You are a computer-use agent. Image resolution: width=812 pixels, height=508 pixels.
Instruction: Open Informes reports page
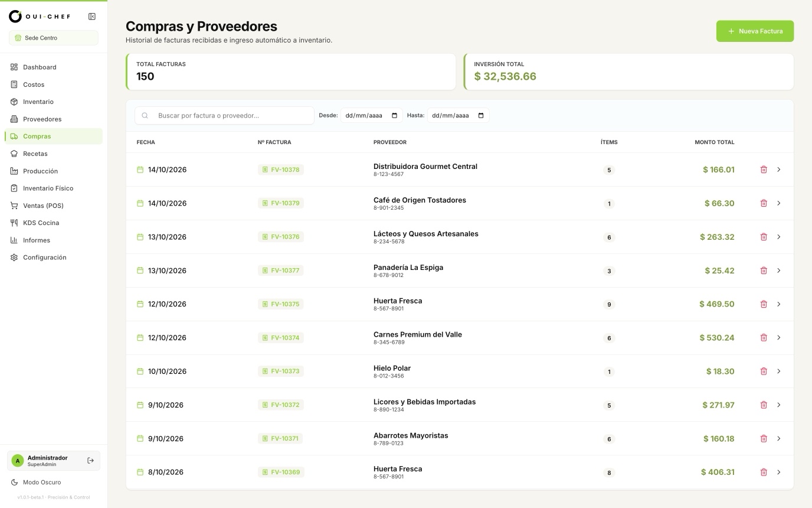click(x=54, y=240)
